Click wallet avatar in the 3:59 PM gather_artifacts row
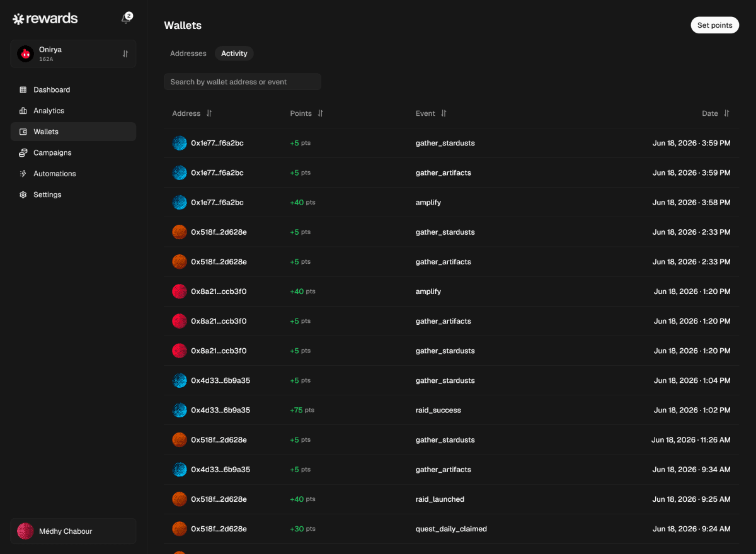Viewport: 756px width, 554px height. [180, 172]
